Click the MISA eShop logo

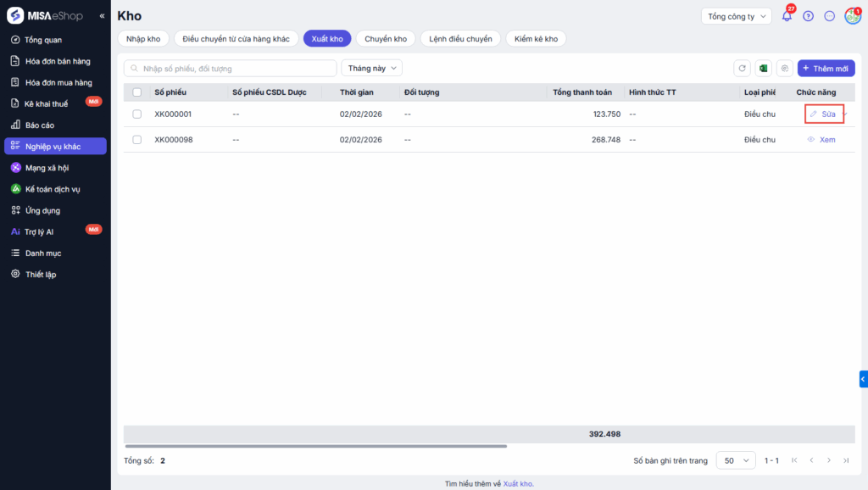point(46,15)
